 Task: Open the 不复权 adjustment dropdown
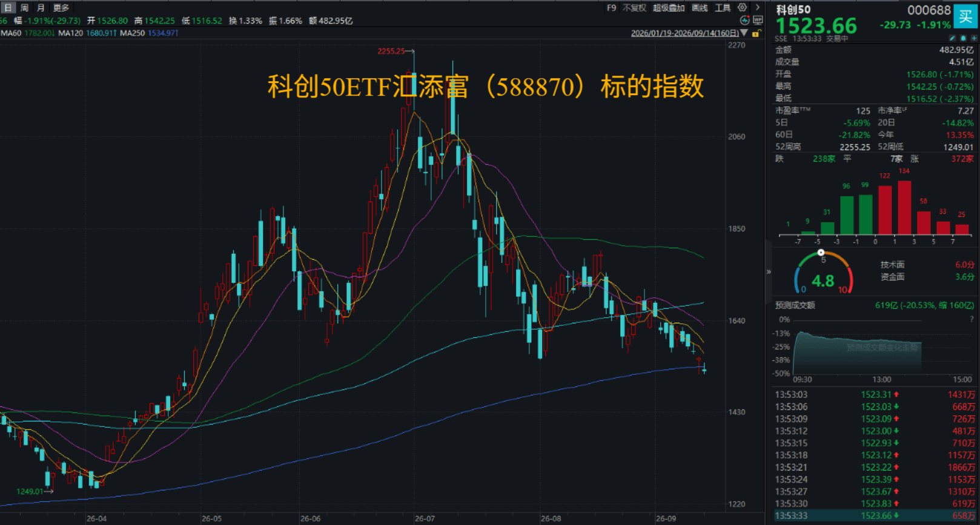[x=634, y=8]
